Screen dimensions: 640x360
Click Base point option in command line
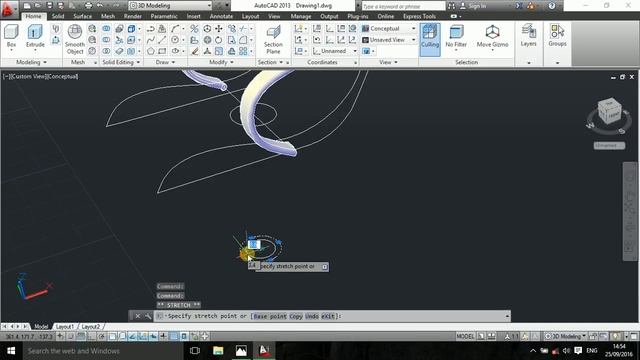click(x=270, y=316)
